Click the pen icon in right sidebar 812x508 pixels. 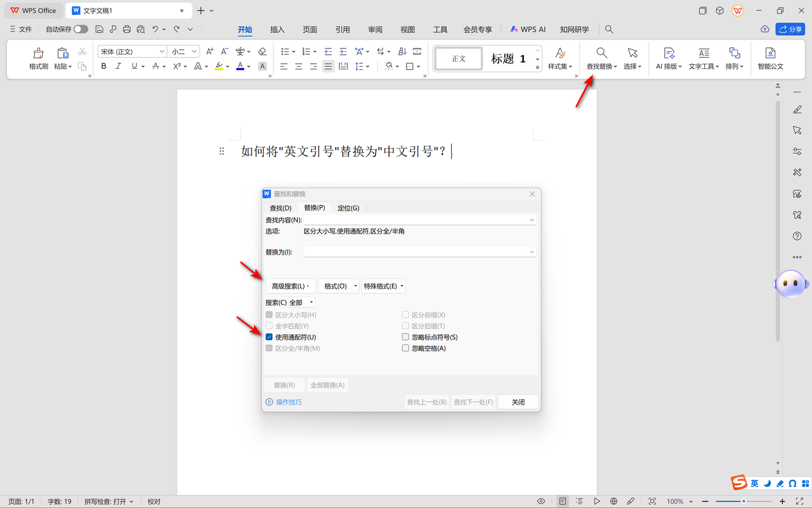(x=797, y=109)
